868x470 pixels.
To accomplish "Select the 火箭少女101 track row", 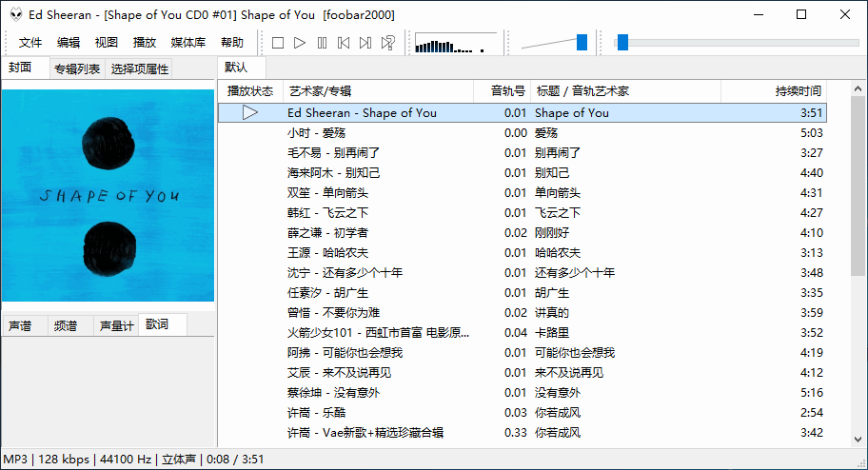I will (x=523, y=333).
